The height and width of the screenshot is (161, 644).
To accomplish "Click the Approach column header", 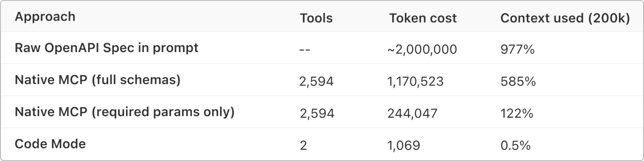I will click(45, 17).
